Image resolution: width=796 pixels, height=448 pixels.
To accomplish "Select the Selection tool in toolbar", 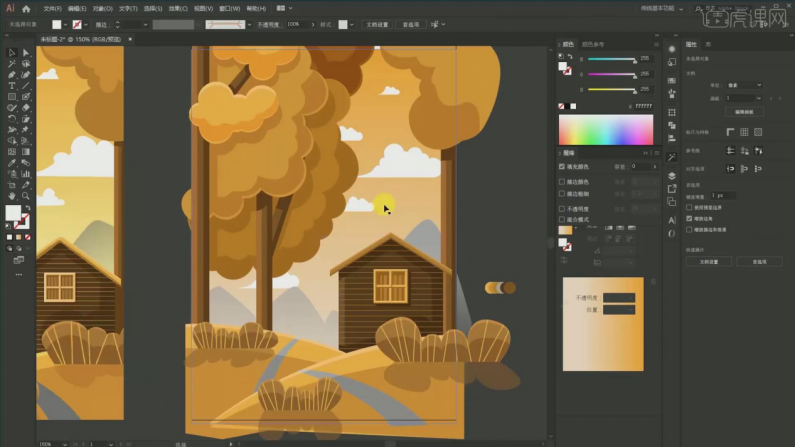I will click(x=11, y=52).
